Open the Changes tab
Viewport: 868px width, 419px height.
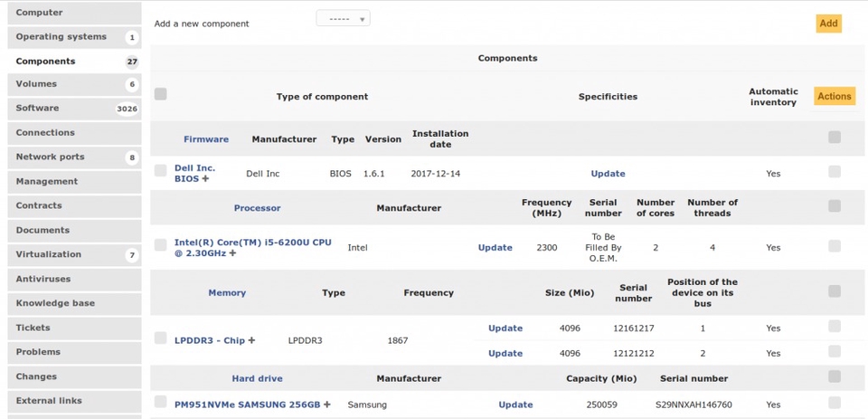coord(74,376)
